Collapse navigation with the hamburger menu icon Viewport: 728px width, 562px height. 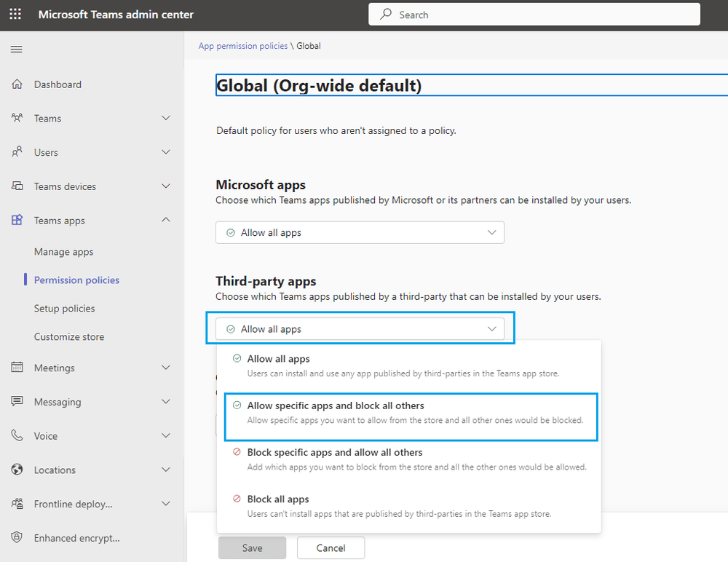tap(16, 50)
